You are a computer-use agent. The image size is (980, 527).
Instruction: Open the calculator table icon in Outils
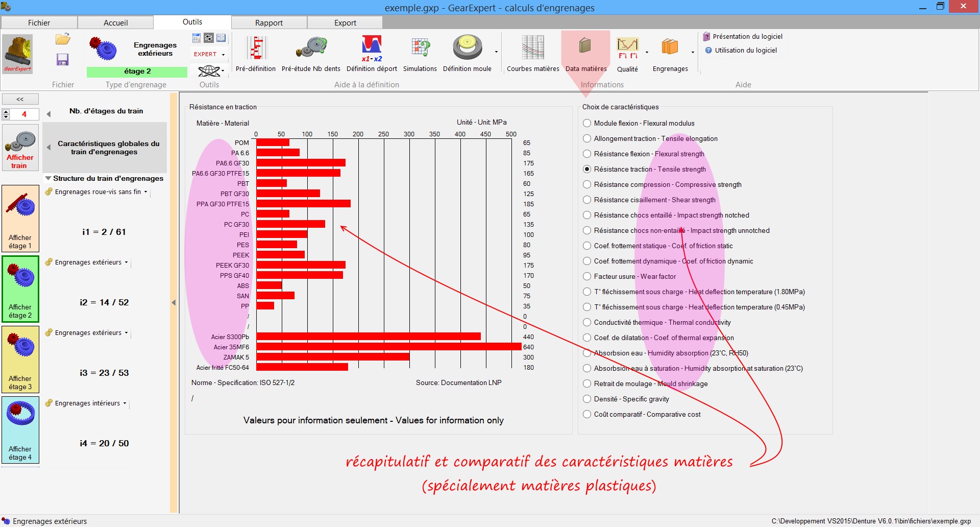(x=197, y=38)
